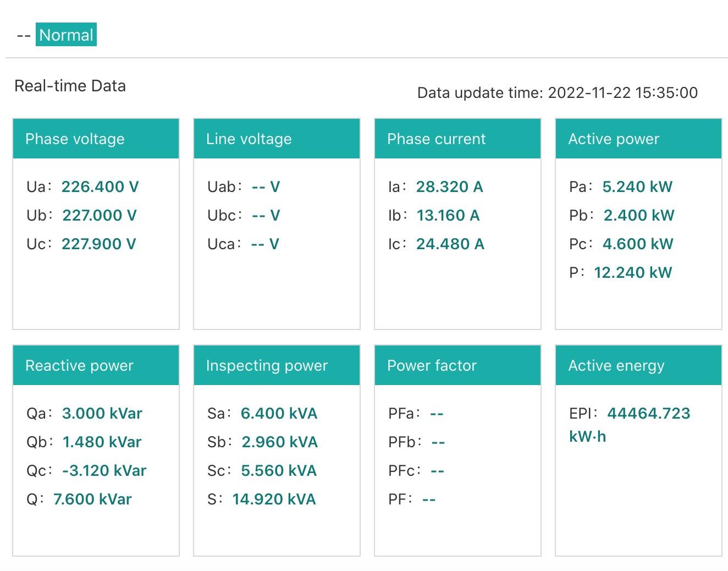Click the Active energy panel header
Screen dimensions: 728x571
point(638,365)
